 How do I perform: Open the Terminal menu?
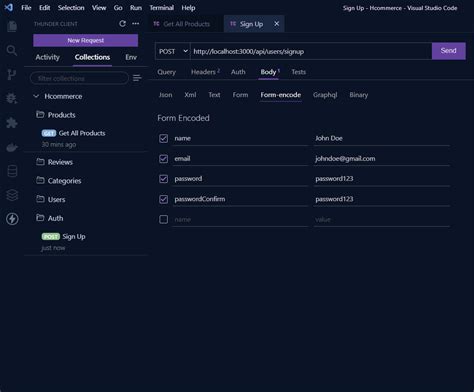(x=162, y=8)
